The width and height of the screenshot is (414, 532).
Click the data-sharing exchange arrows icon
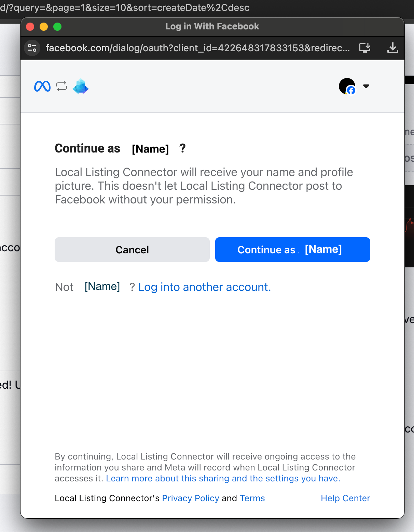click(61, 86)
